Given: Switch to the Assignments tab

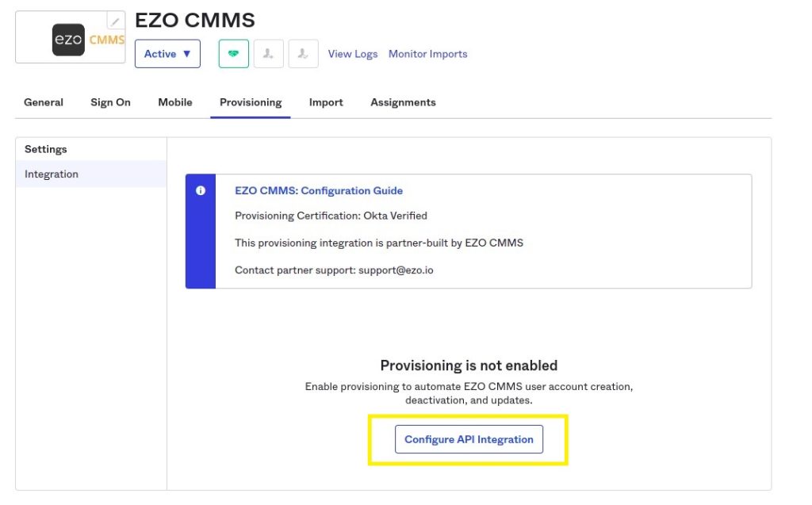Looking at the screenshot, I should pyautogui.click(x=403, y=102).
